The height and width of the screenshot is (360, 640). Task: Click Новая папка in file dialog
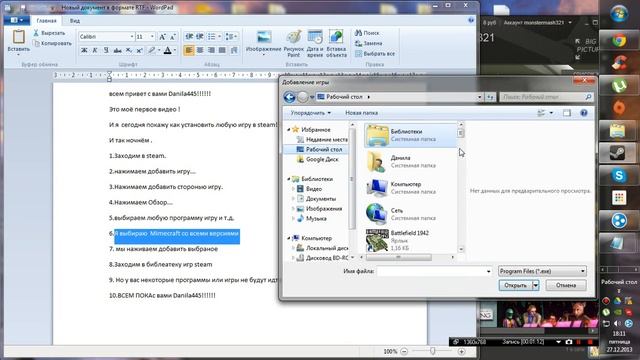click(x=361, y=113)
